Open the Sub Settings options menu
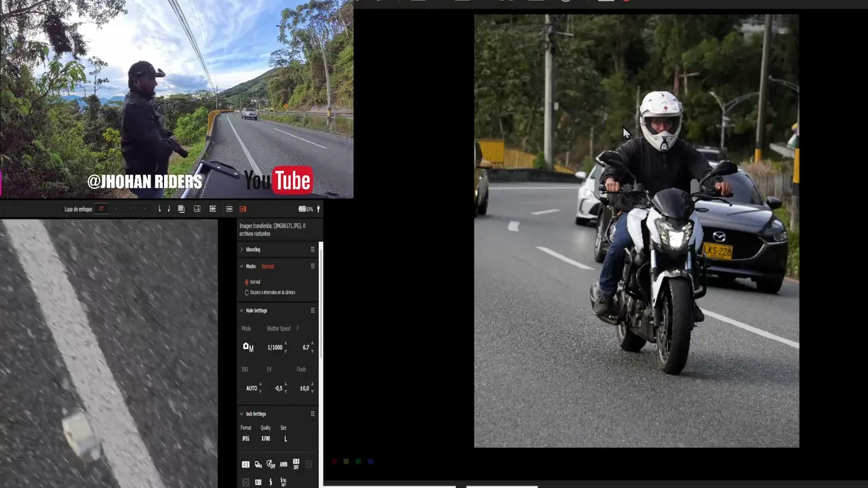This screenshot has width=868, height=488. point(313,413)
